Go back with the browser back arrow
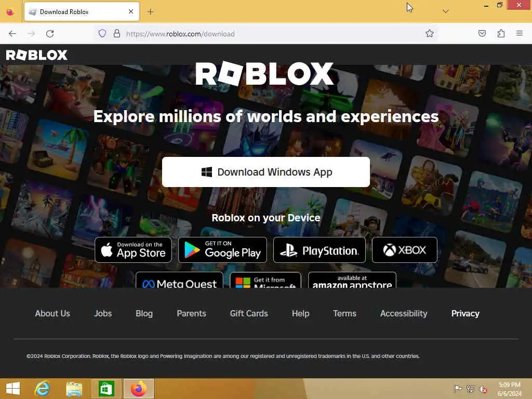The height and width of the screenshot is (399, 532). (12, 34)
